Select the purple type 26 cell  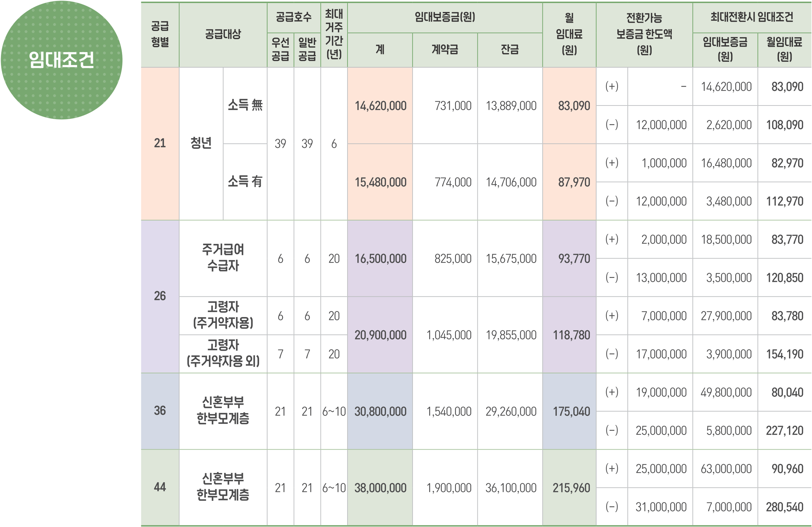pyautogui.click(x=160, y=296)
